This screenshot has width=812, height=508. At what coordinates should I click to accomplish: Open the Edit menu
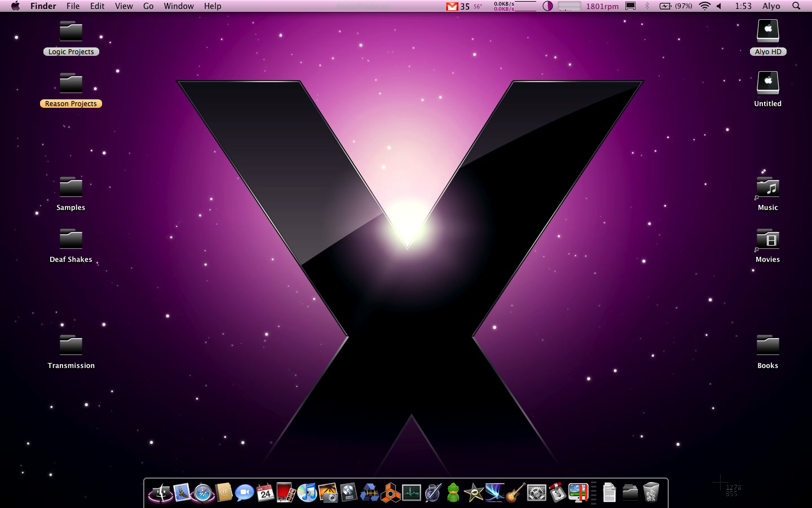coord(98,6)
